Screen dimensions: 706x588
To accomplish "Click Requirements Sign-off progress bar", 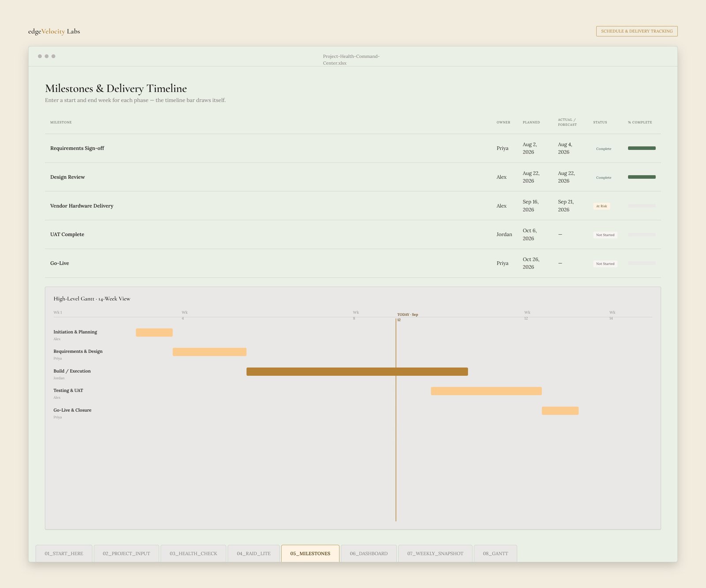I will pyautogui.click(x=642, y=148).
